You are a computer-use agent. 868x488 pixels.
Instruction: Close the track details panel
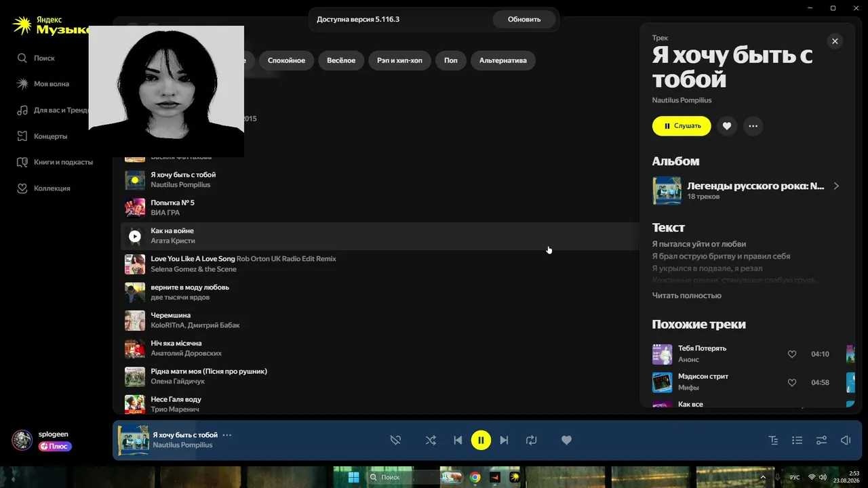tap(835, 41)
